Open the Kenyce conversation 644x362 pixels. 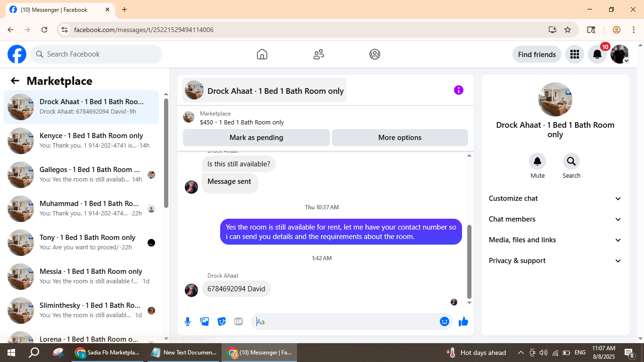(81, 141)
